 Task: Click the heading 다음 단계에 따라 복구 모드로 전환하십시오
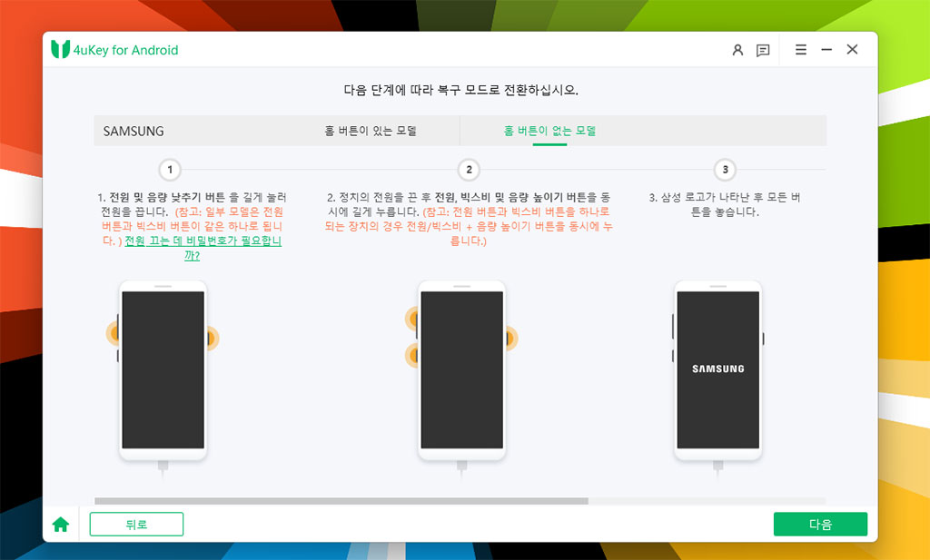click(x=460, y=90)
